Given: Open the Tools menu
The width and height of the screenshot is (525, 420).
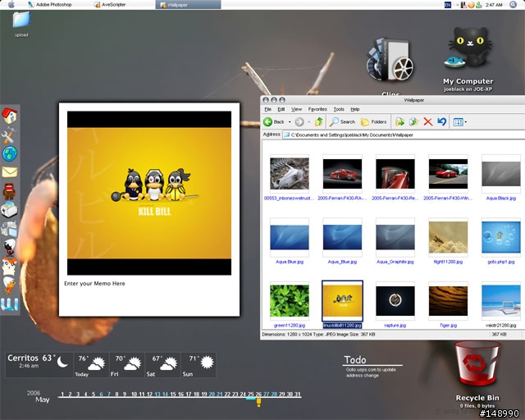Looking at the screenshot, I should point(339,109).
